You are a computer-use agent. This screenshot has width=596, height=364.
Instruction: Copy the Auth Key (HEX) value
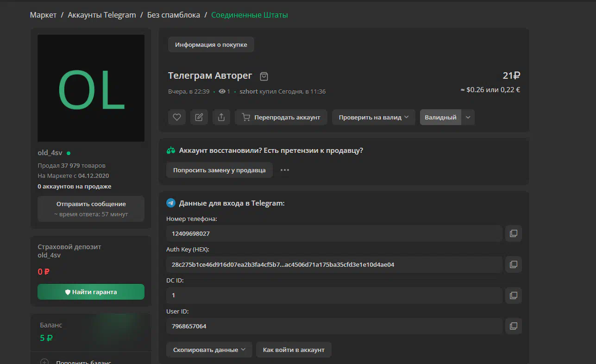tap(514, 264)
